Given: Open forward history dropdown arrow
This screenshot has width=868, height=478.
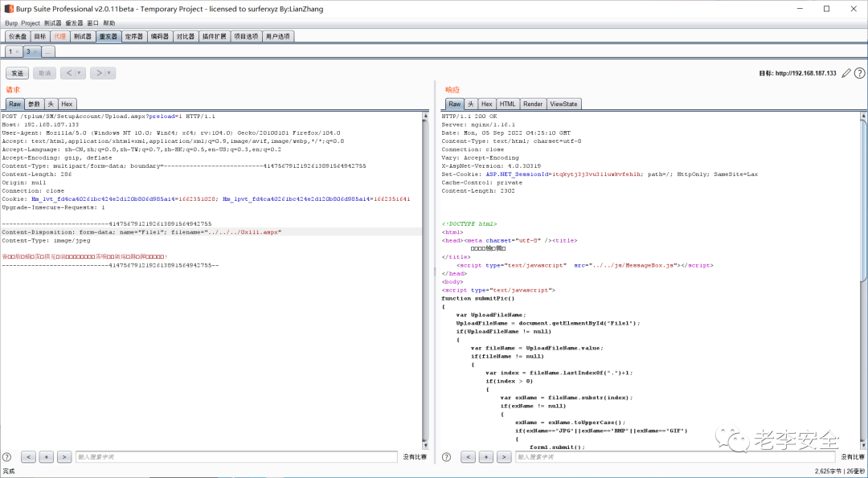Looking at the screenshot, I should [x=109, y=73].
